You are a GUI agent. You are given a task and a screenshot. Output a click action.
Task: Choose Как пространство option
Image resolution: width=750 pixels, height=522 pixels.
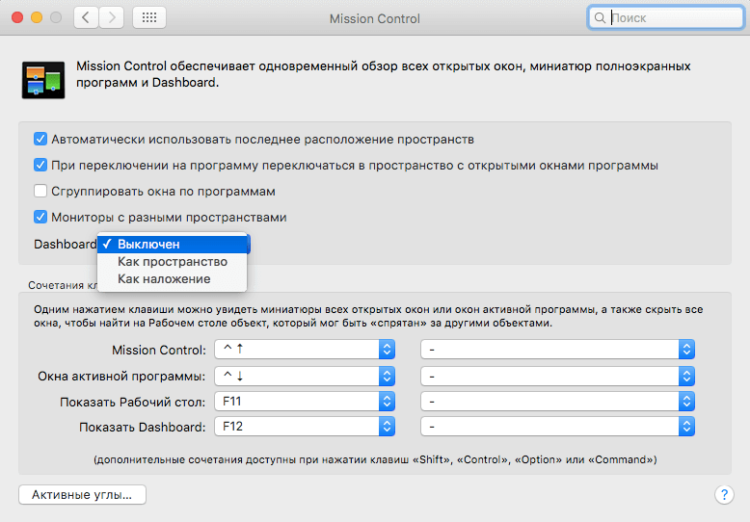click(172, 262)
